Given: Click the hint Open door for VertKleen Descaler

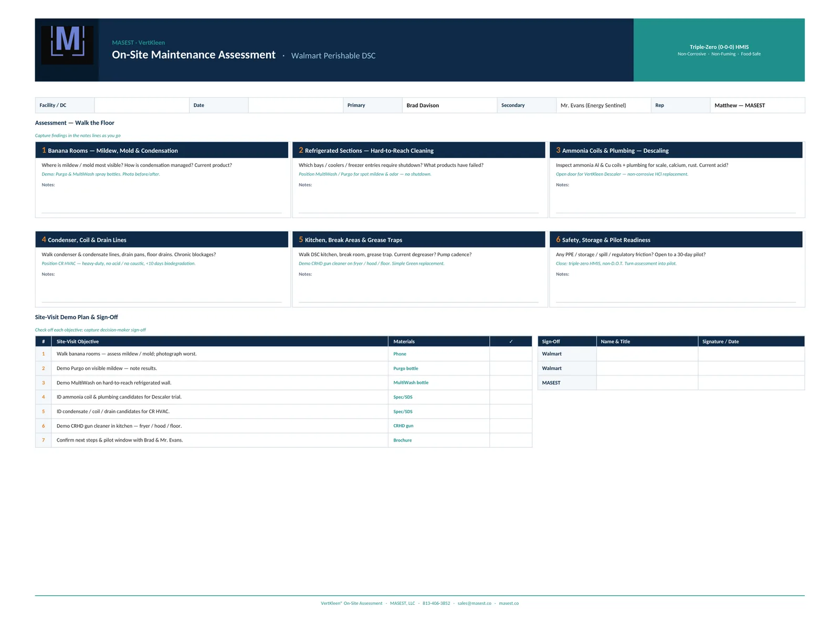Looking at the screenshot, I should [x=622, y=174].
